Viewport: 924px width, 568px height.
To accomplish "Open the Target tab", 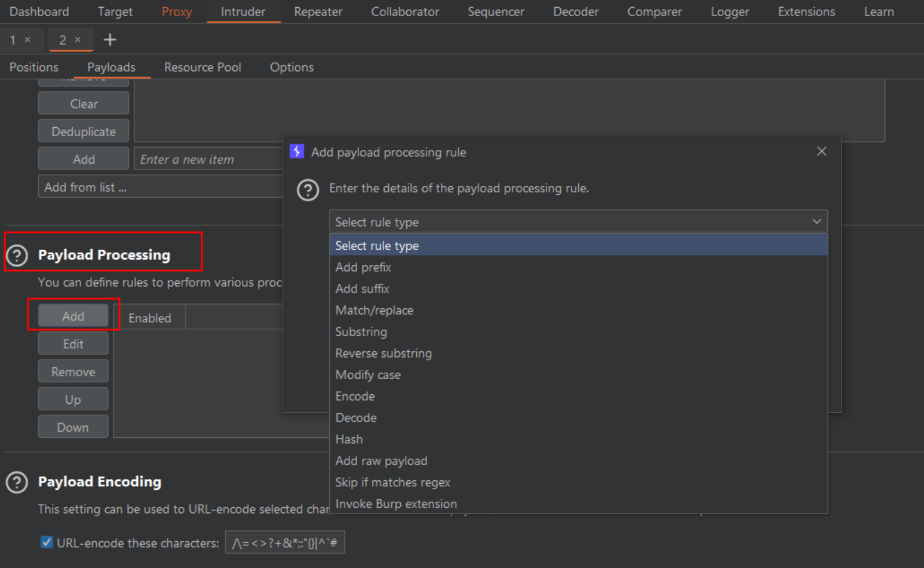I will 115,12.
